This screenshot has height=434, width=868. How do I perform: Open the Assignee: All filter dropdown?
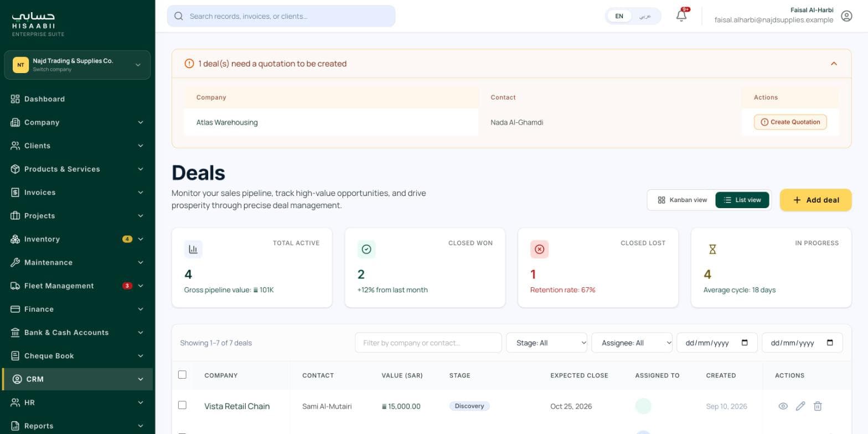pyautogui.click(x=632, y=343)
